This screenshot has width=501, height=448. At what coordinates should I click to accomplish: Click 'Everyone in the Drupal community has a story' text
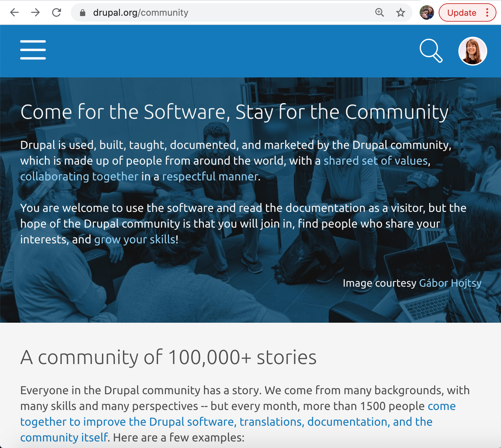[141, 390]
